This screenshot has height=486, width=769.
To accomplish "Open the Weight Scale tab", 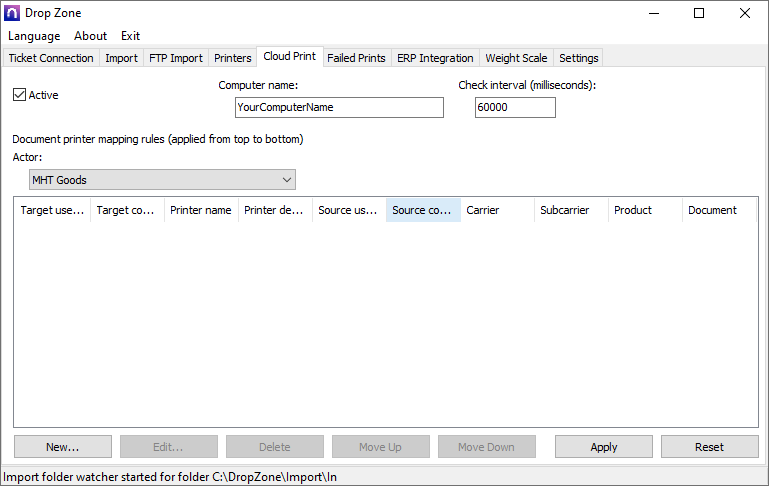I will coord(516,58).
